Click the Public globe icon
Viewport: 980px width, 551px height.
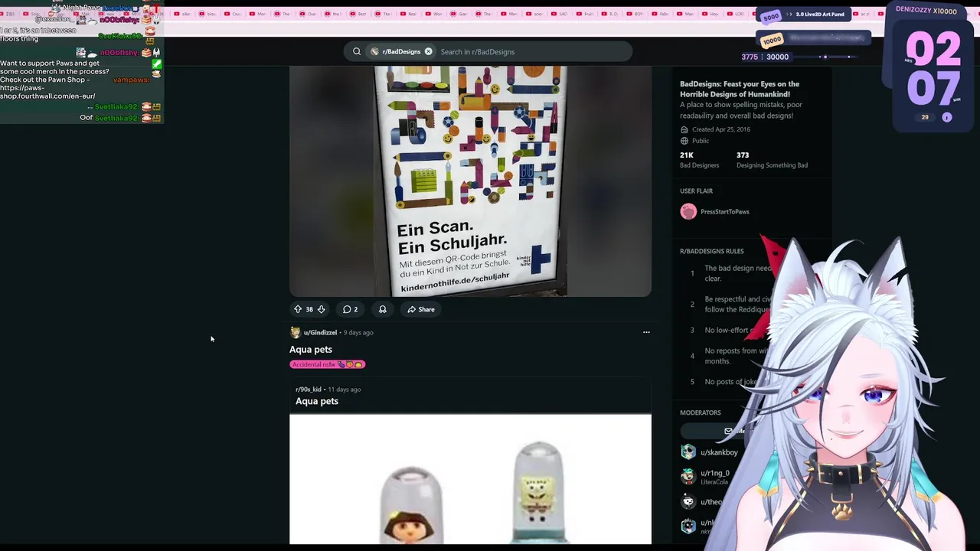tap(684, 141)
